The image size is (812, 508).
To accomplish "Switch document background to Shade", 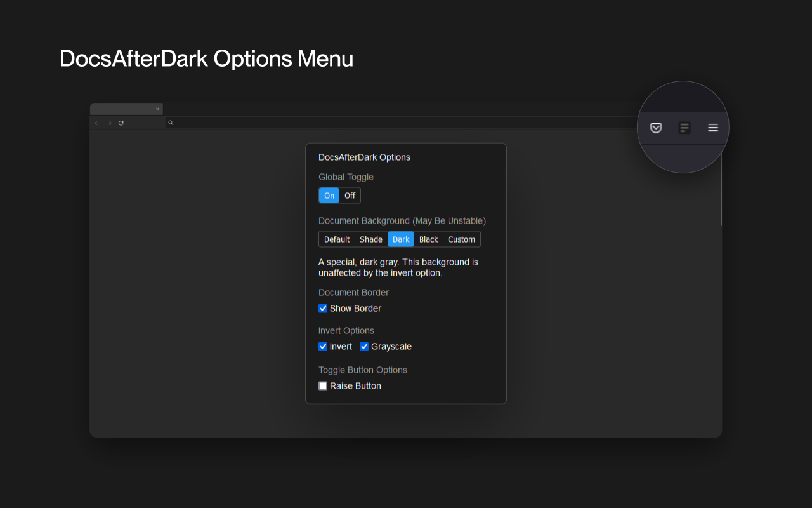I will tap(371, 239).
